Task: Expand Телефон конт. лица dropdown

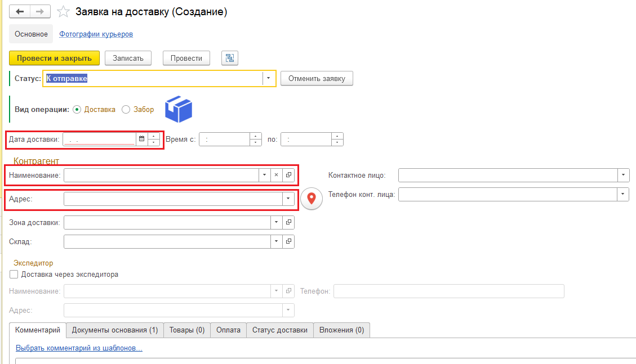Action: [x=624, y=194]
